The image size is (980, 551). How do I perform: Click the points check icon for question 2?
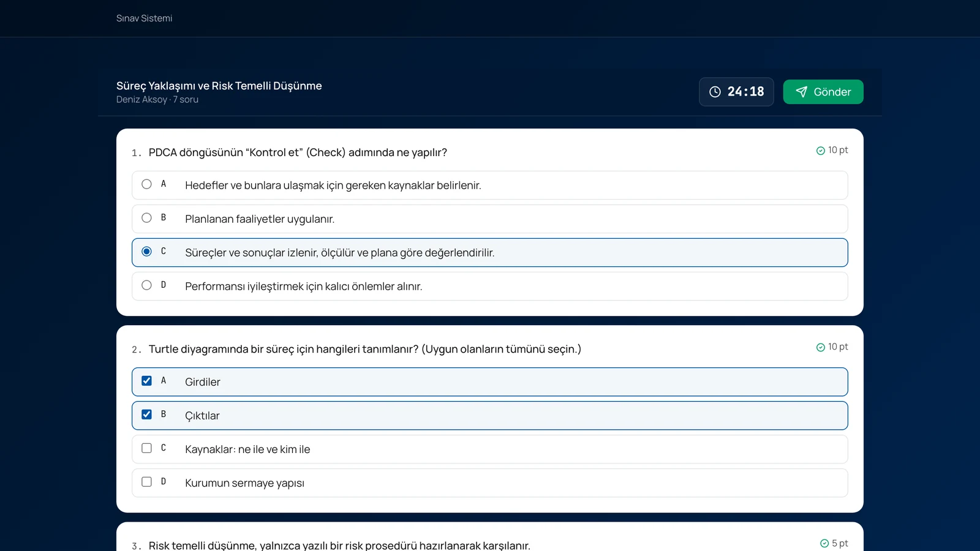pyautogui.click(x=821, y=347)
